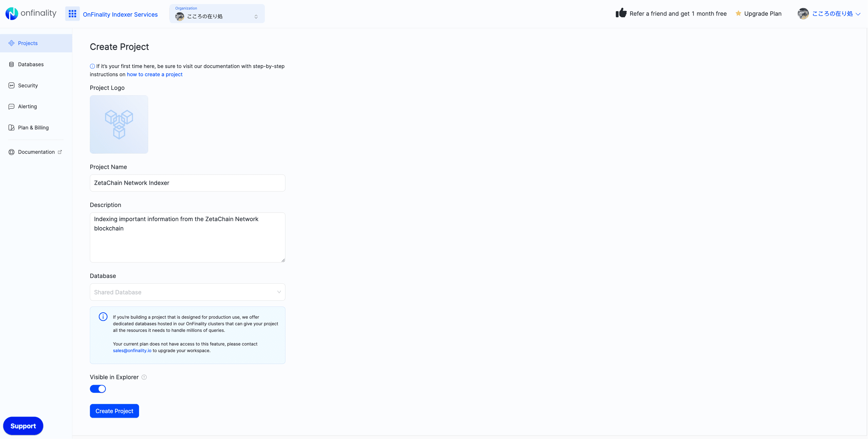
Task: Click OnFinality Indexer Services in the top bar
Action: 120,14
